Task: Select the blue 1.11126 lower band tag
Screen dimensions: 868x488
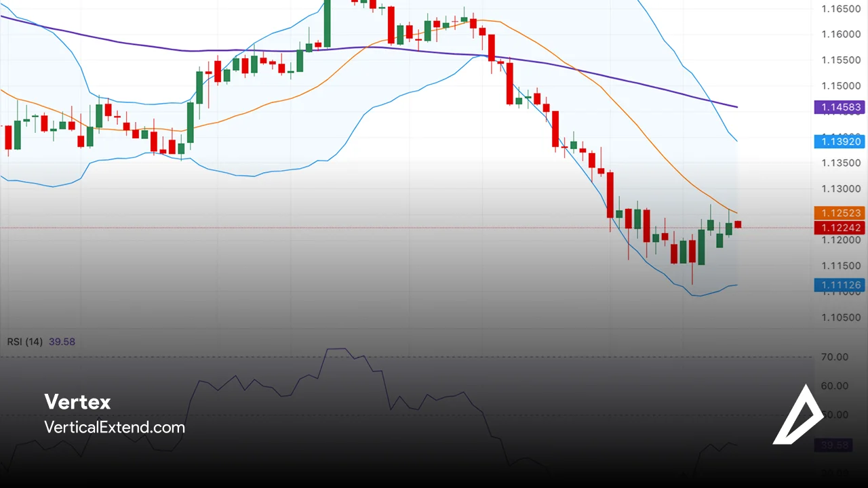Action: (x=840, y=285)
